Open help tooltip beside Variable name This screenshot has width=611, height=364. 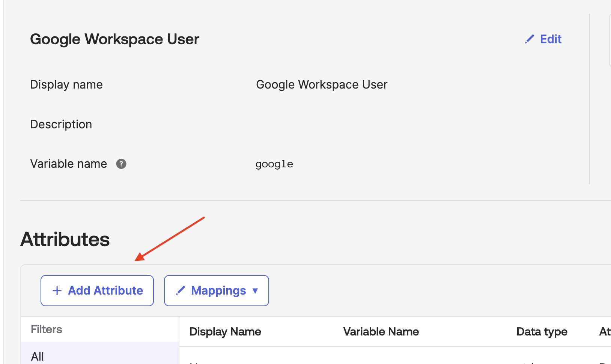point(121,164)
